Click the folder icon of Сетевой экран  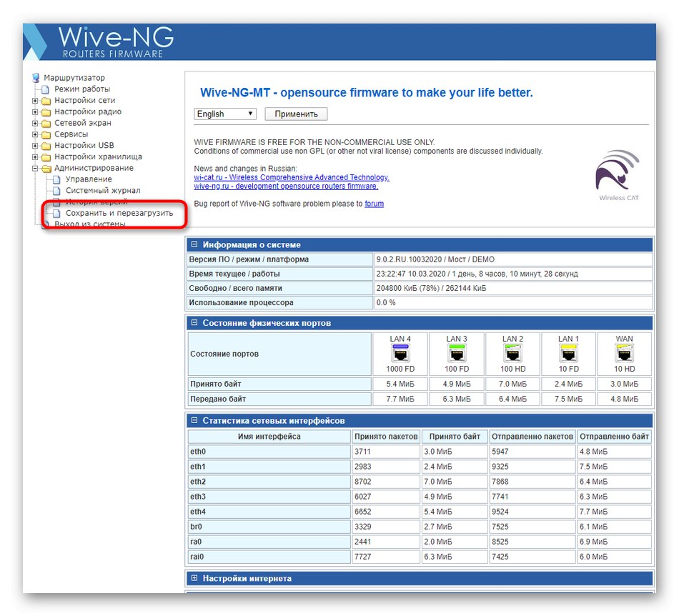coord(46,124)
